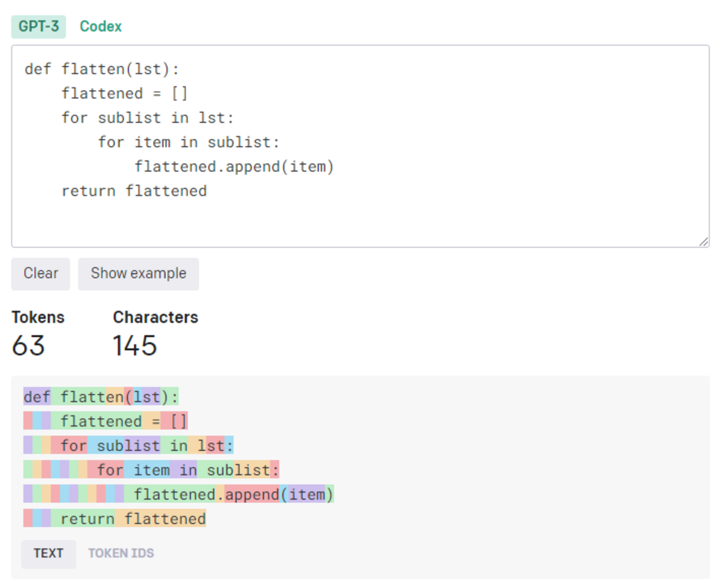
Task: Click the Characters heading label
Action: (155, 317)
